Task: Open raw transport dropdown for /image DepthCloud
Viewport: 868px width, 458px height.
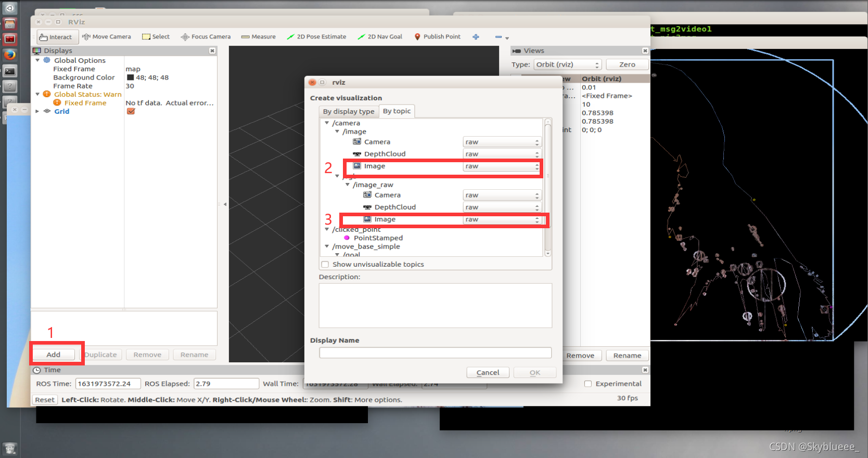Action: 502,154
